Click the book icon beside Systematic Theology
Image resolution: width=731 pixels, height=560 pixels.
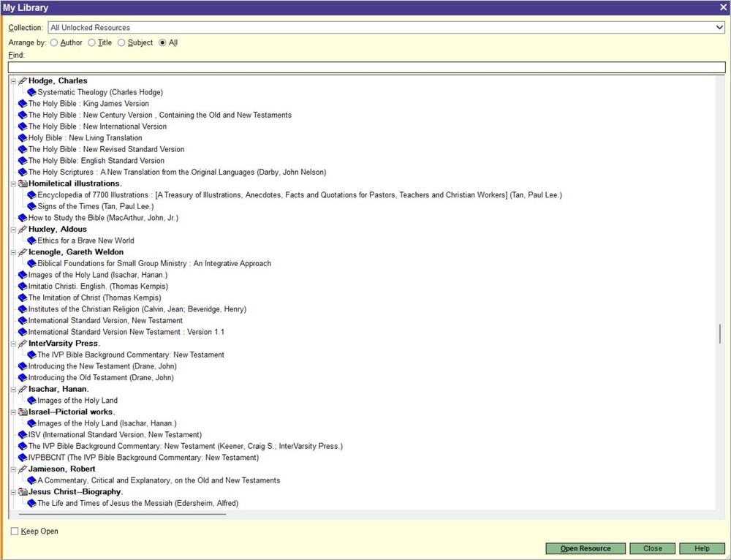tap(31, 92)
